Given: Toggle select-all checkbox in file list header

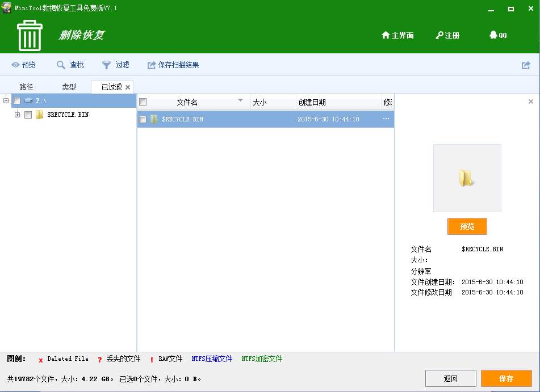Looking at the screenshot, I should click(143, 102).
